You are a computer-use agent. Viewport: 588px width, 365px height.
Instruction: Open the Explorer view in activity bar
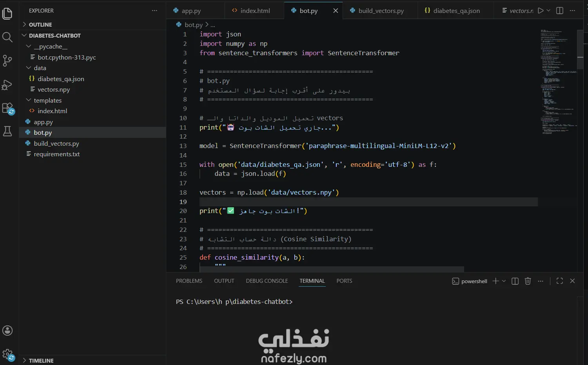click(x=7, y=13)
